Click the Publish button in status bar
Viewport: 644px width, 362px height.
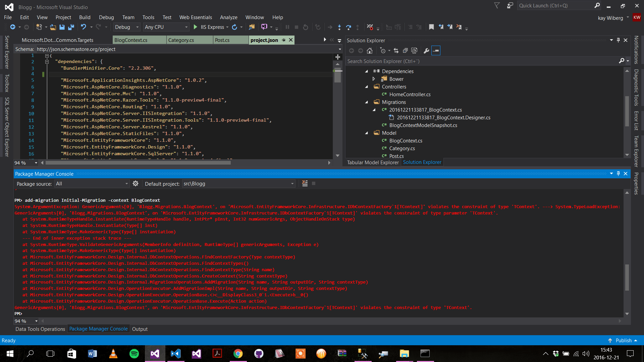[x=623, y=340]
